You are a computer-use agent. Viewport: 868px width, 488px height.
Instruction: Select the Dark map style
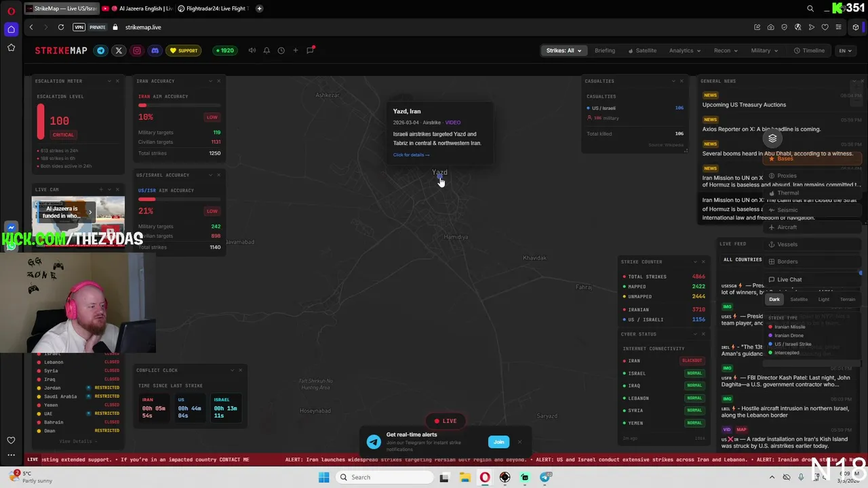[774, 299]
